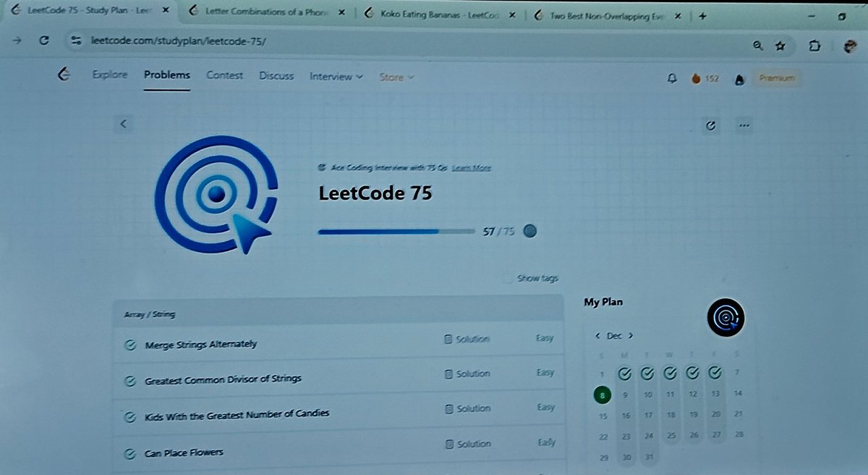
Task: Open Solution for Merge Strings Alternately
Action: click(467, 339)
